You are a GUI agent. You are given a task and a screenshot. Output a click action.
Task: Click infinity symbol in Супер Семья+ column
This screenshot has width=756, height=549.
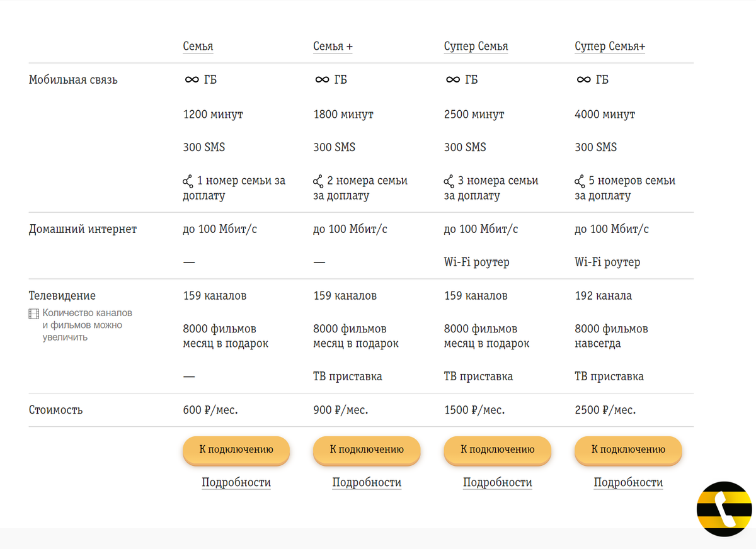point(583,80)
